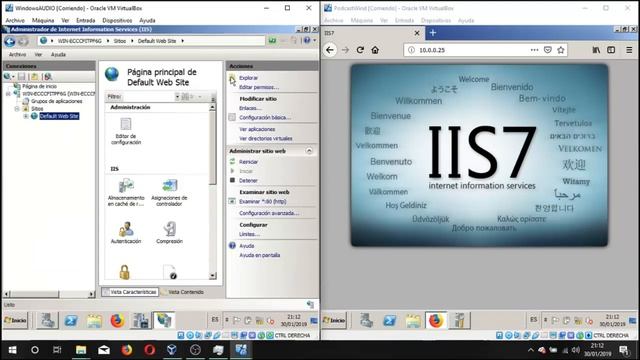Bookmark the page with star icon
Screen dimensions: 640x360
[x=561, y=50]
